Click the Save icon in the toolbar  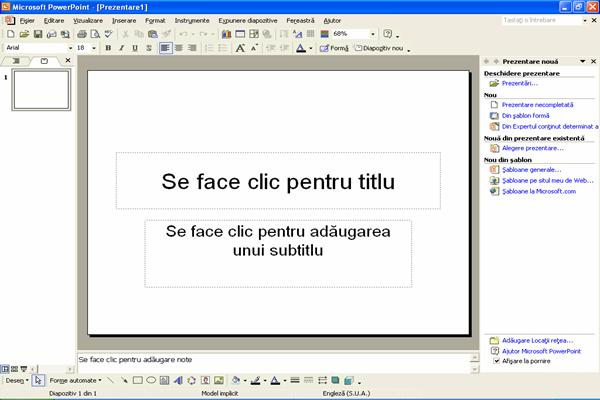pyautogui.click(x=37, y=34)
